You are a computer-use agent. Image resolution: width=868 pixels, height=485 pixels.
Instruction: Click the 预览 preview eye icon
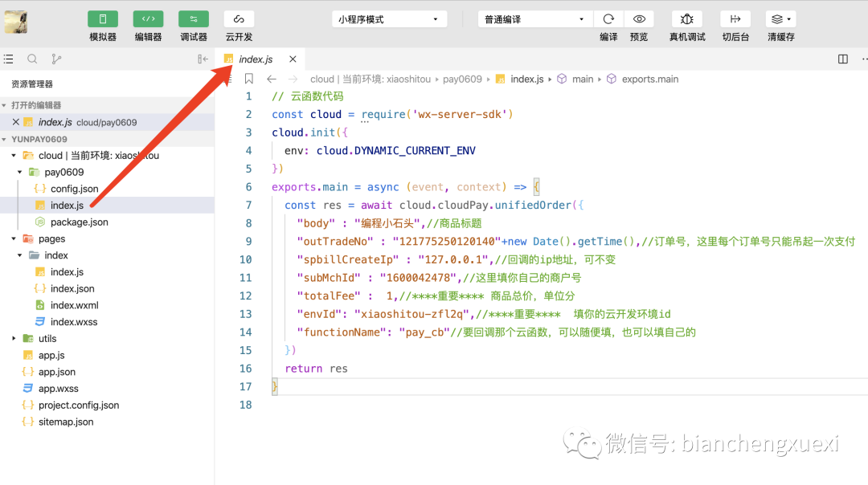point(639,18)
